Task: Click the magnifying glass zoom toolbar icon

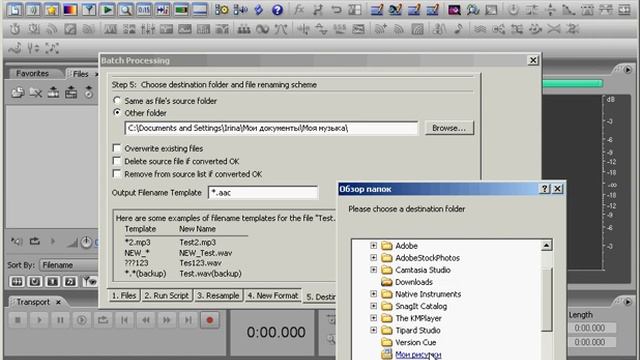Action: (125, 9)
